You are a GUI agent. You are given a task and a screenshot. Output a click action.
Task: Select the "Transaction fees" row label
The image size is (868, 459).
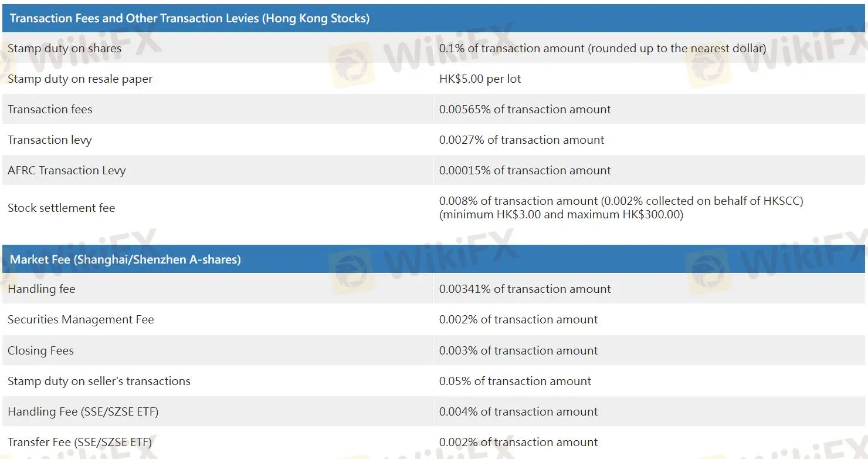point(50,109)
